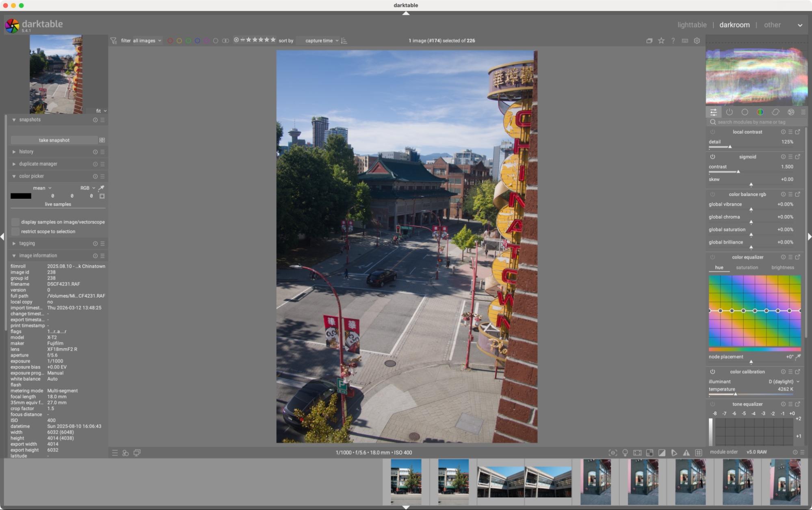Toggle the ISO 12646 color assessment view

626,452
